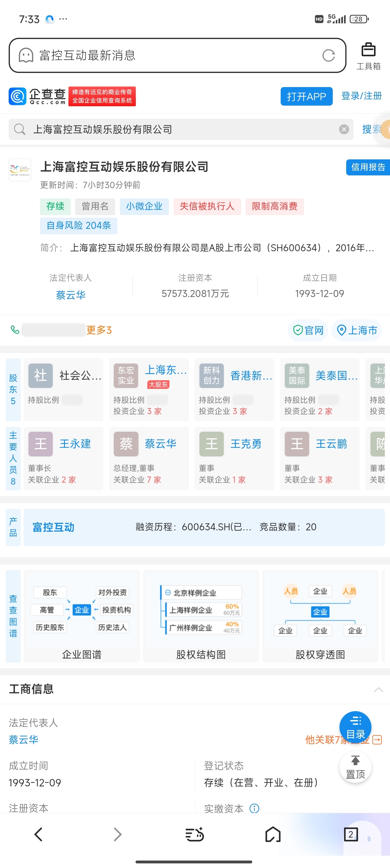Image resolution: width=390 pixels, height=868 pixels.
Task: Open the 富控互动 product row
Action: (x=204, y=527)
